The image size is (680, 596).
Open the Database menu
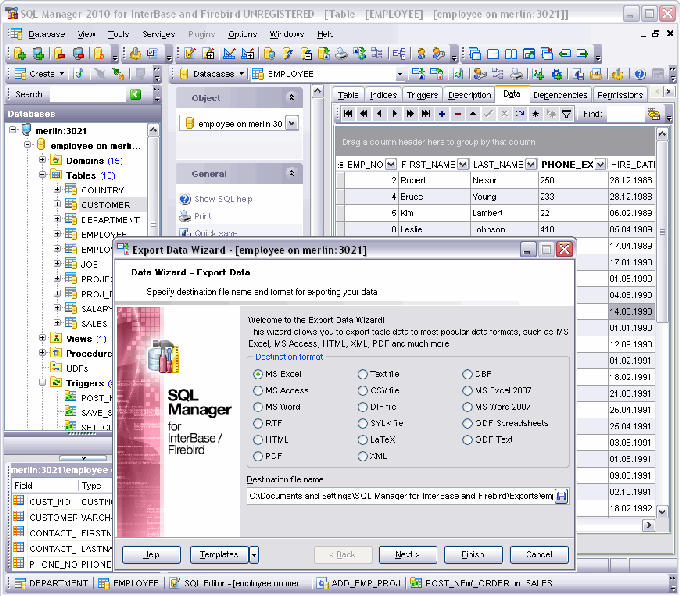click(x=46, y=34)
